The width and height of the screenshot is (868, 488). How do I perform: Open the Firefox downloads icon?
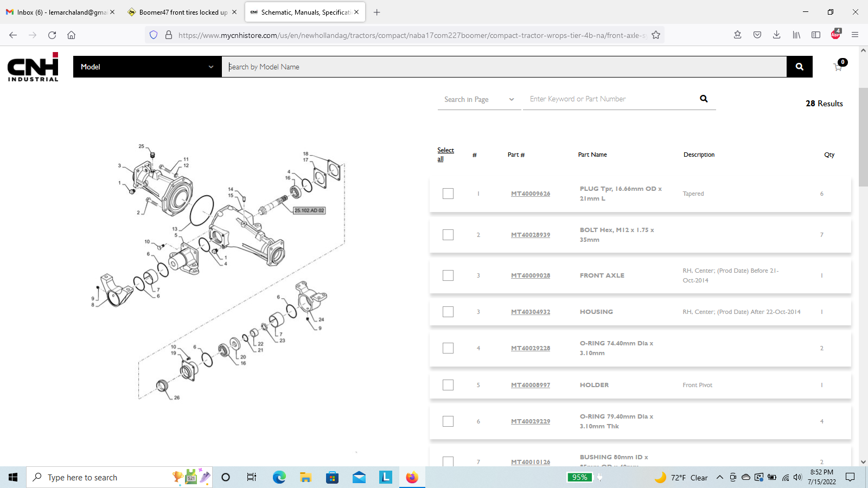776,35
